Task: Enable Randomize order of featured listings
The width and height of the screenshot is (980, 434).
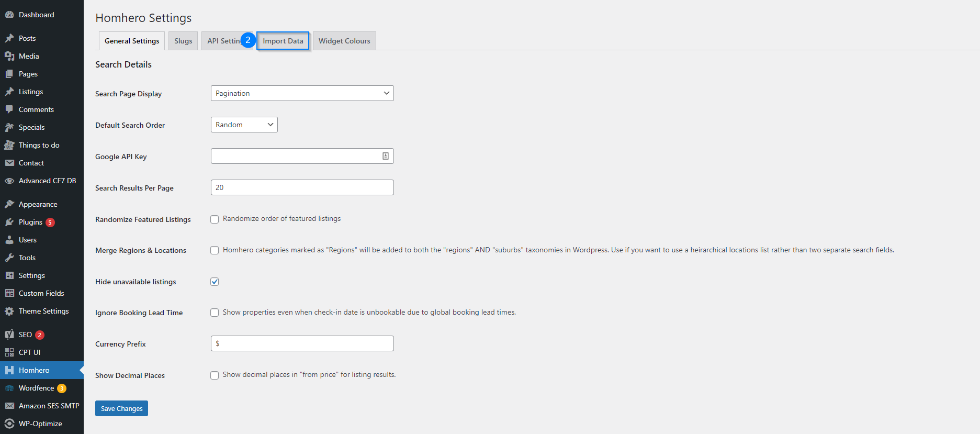Action: [x=215, y=219]
